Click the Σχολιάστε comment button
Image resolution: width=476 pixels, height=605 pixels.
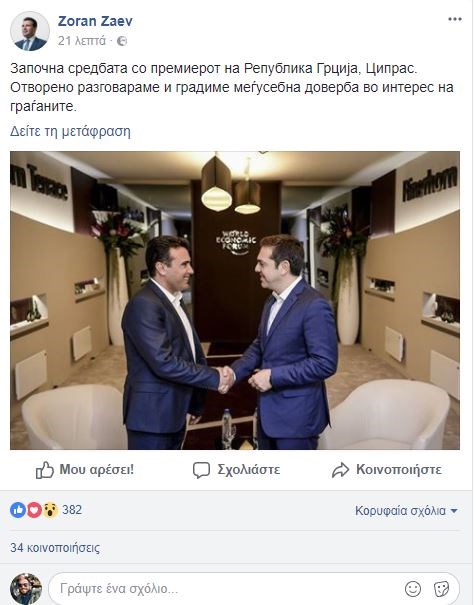(236, 470)
